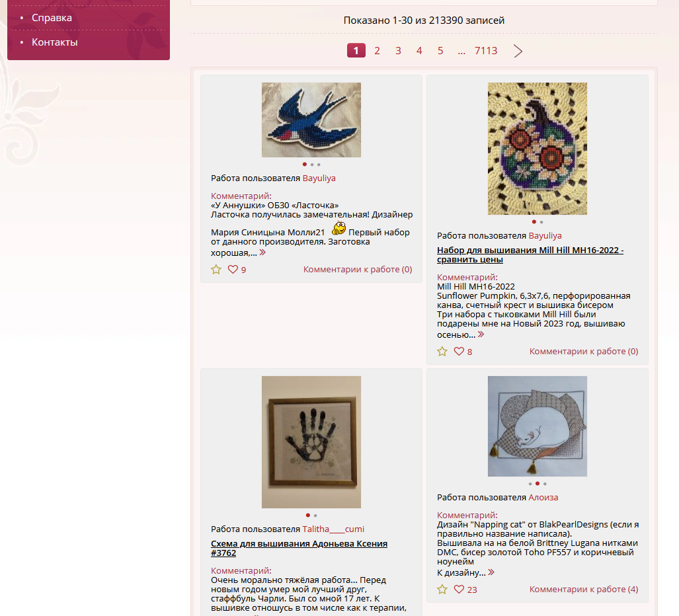Like the swallow embroidery with the heart icon
This screenshot has height=616, width=679.
pyautogui.click(x=233, y=269)
